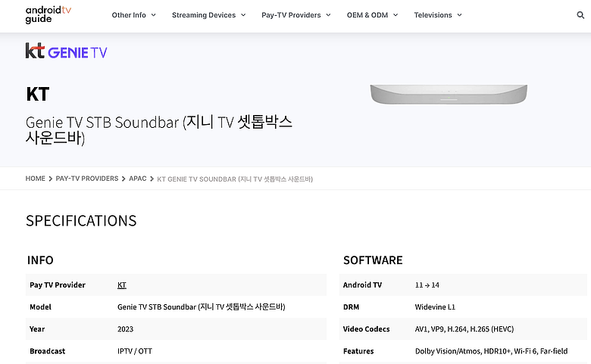591x364 pixels.
Task: Select the IPTV / OTT value
Action: (135, 351)
